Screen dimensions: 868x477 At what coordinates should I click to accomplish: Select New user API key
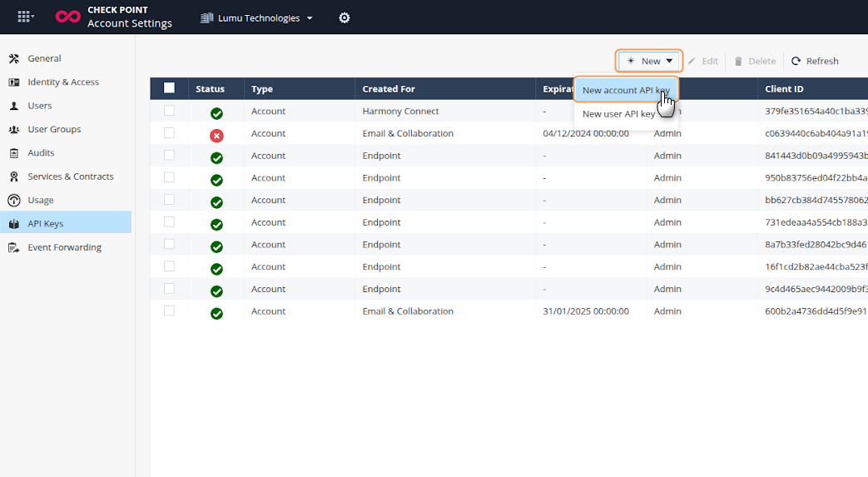[618, 114]
